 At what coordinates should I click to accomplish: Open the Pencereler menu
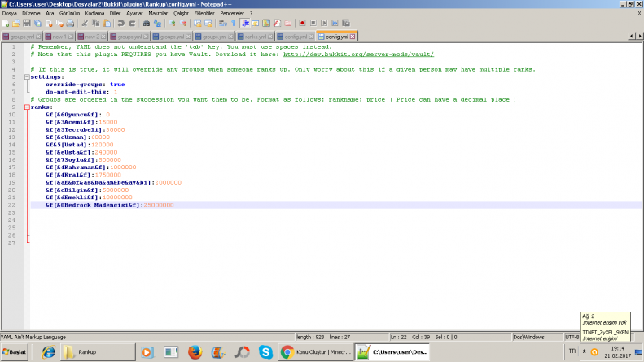point(232,13)
